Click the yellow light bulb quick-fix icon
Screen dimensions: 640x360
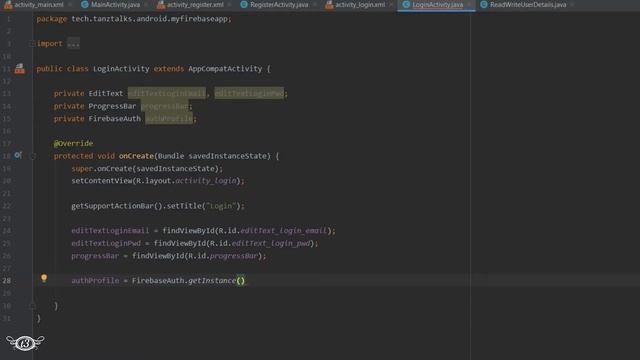tap(44, 278)
